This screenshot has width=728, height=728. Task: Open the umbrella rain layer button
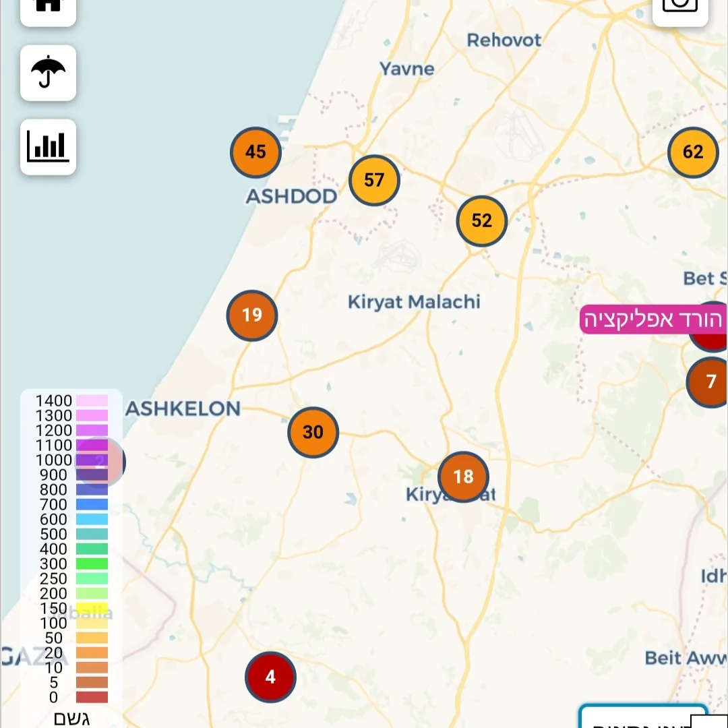pos(48,73)
